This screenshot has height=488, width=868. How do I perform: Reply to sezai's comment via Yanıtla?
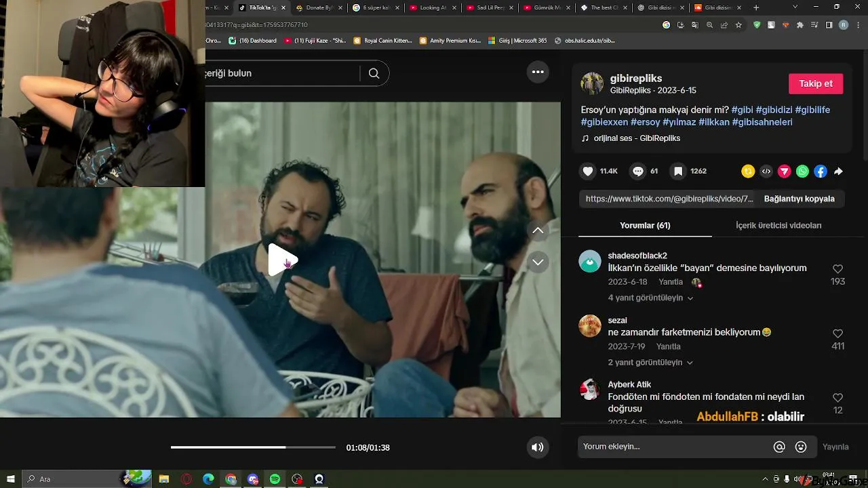click(x=668, y=346)
